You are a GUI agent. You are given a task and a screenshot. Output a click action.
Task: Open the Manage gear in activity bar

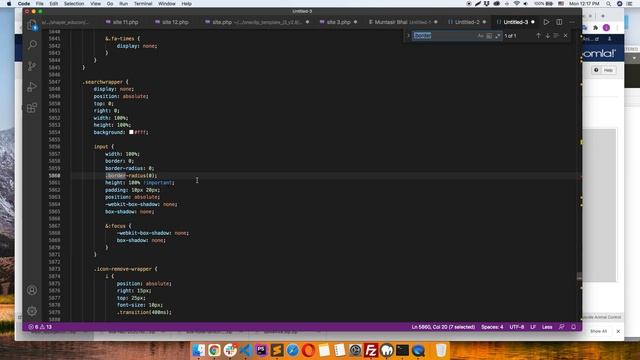click(32, 311)
